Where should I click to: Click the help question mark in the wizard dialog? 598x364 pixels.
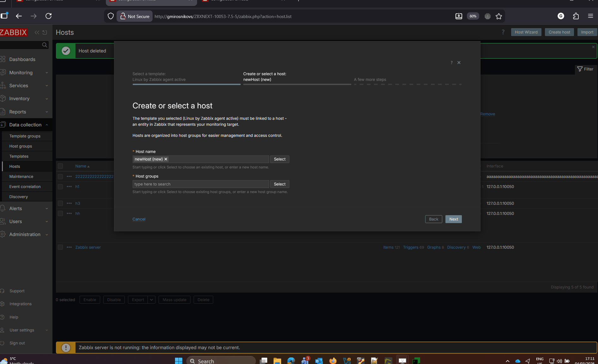[451, 63]
